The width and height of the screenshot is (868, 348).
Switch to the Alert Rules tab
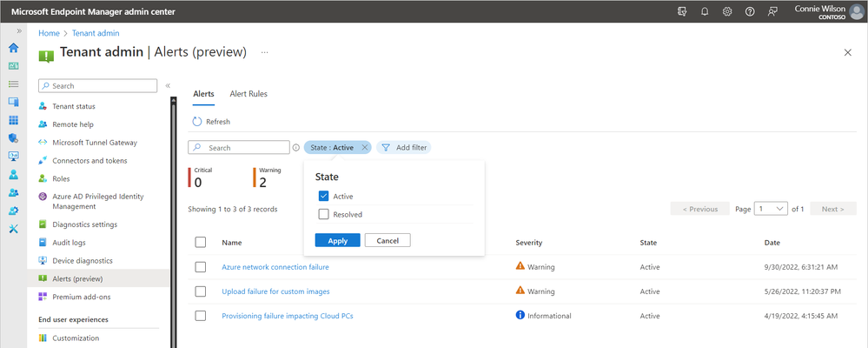click(248, 94)
